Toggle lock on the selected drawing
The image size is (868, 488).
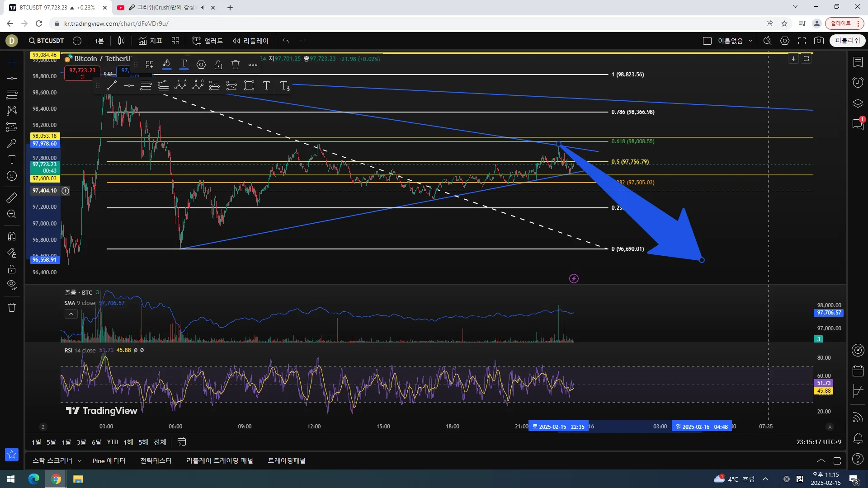coord(218,65)
